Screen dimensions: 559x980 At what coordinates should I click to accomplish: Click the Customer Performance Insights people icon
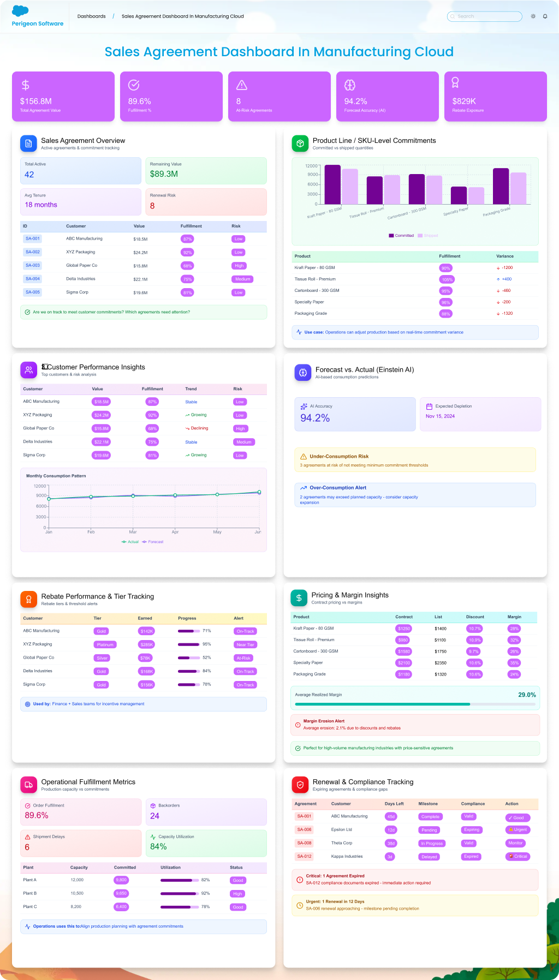28,370
